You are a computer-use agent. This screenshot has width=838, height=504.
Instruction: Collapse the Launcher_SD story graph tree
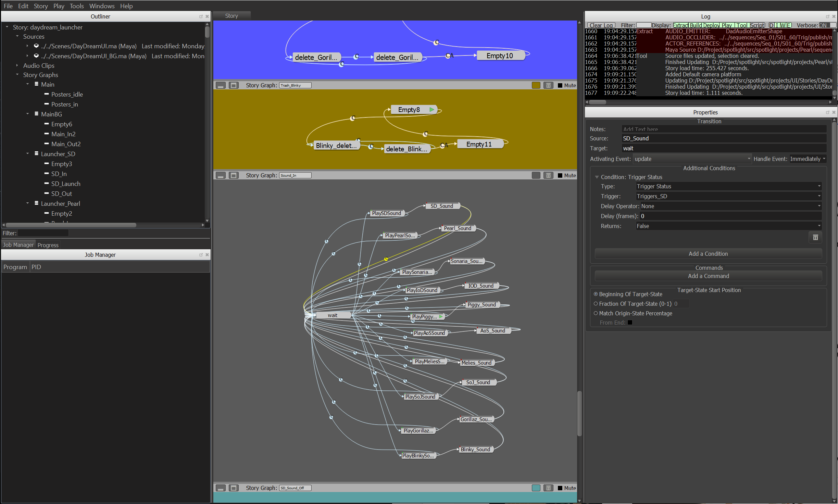pos(28,154)
